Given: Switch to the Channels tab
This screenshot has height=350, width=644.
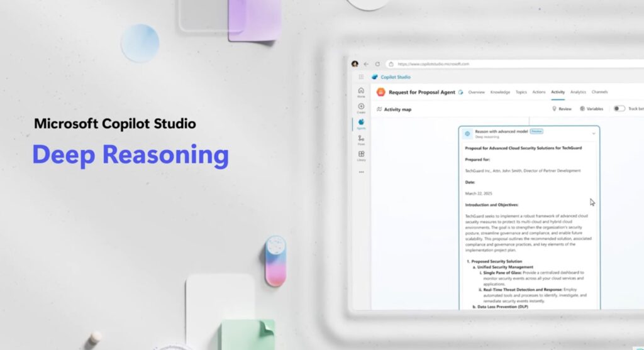Looking at the screenshot, I should 599,92.
